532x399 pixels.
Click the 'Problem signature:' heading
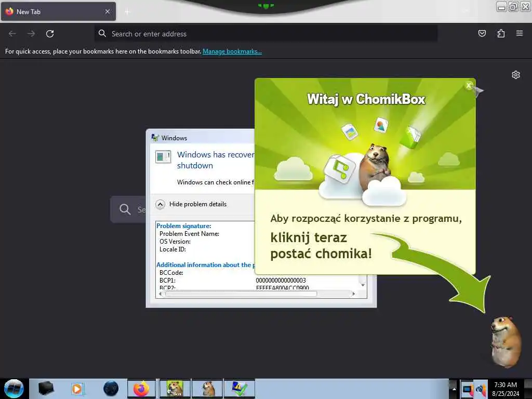(x=183, y=226)
